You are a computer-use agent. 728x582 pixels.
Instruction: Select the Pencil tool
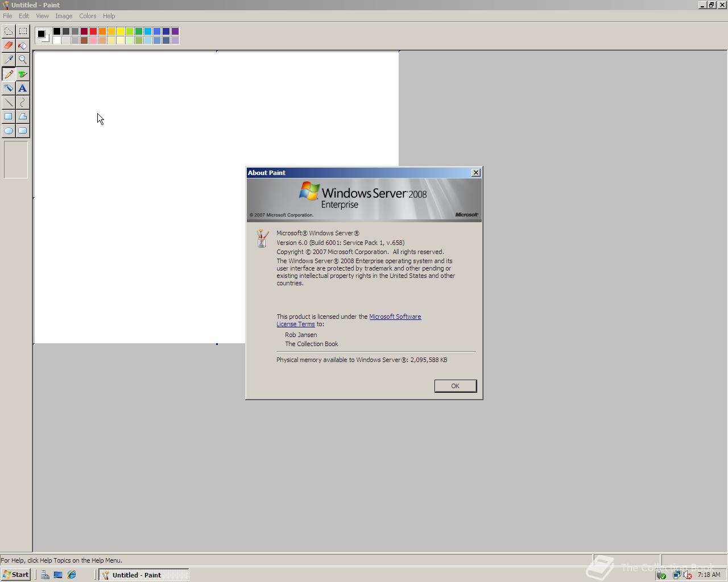click(x=9, y=74)
